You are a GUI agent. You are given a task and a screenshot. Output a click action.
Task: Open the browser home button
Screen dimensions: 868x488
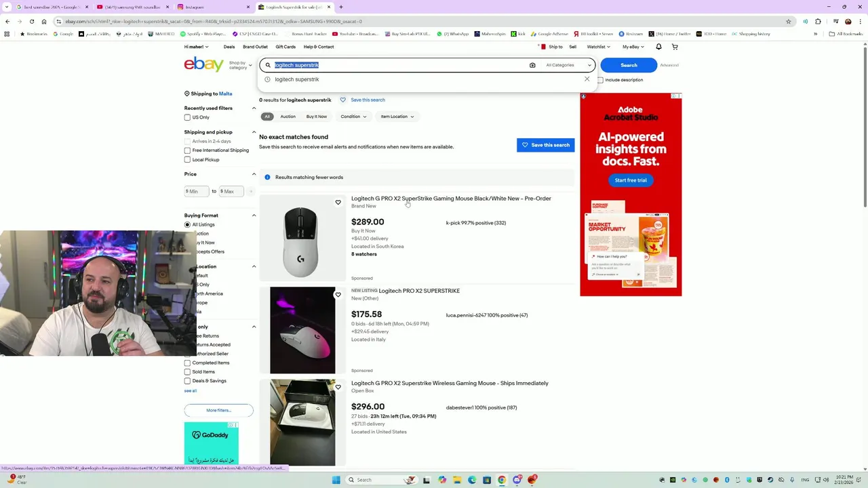point(44,21)
